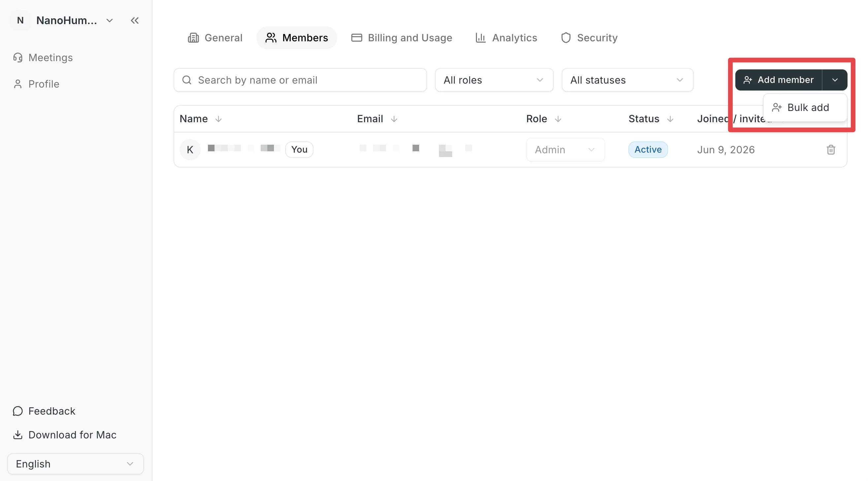Screen dimensions: 868x481
Task: Sort the table by Email
Action: coord(394,119)
